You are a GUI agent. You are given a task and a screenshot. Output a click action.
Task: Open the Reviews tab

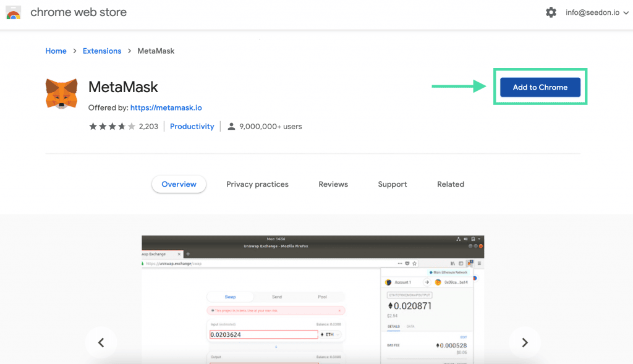point(333,184)
